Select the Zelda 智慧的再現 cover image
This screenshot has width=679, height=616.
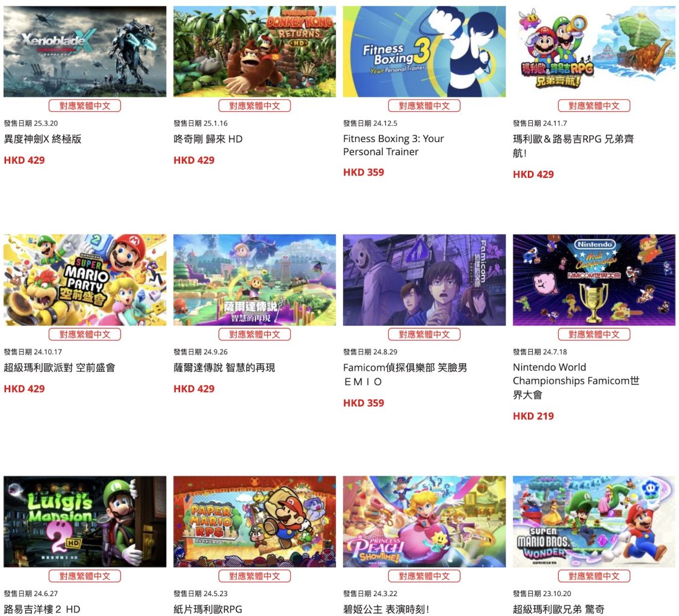[255, 280]
